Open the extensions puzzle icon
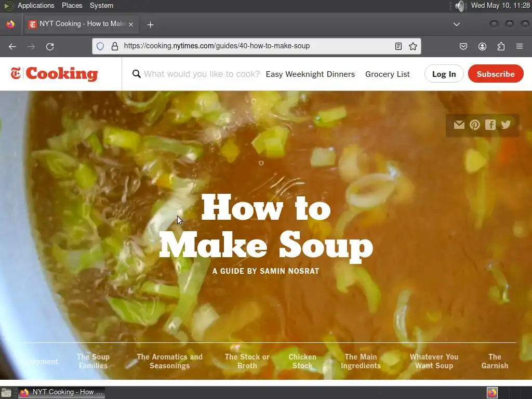This screenshot has height=399, width=532. click(501, 46)
